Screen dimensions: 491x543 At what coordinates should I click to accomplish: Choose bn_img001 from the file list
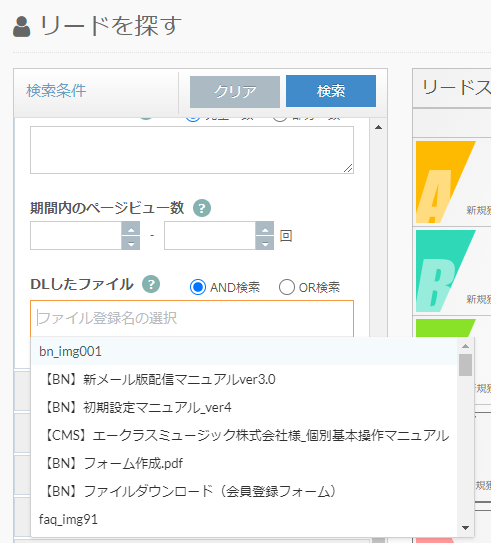[244, 351]
